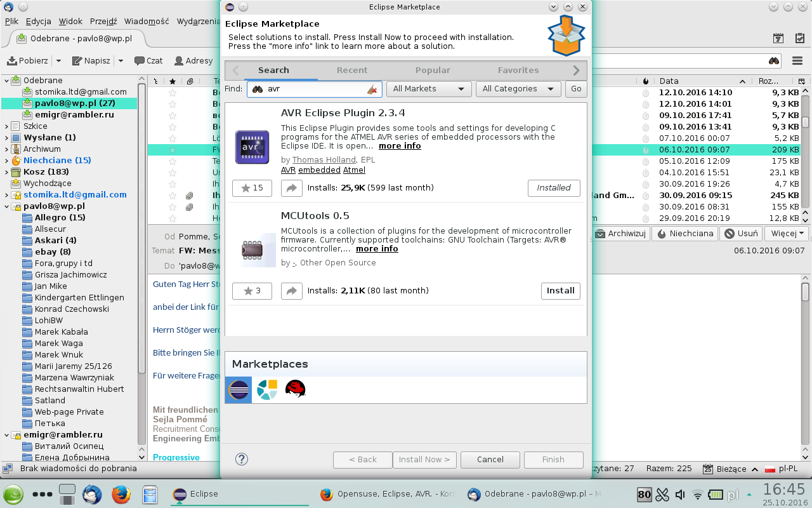The image size is (812, 508).
Task: Open the battery indicator in the tray
Action: click(716, 495)
